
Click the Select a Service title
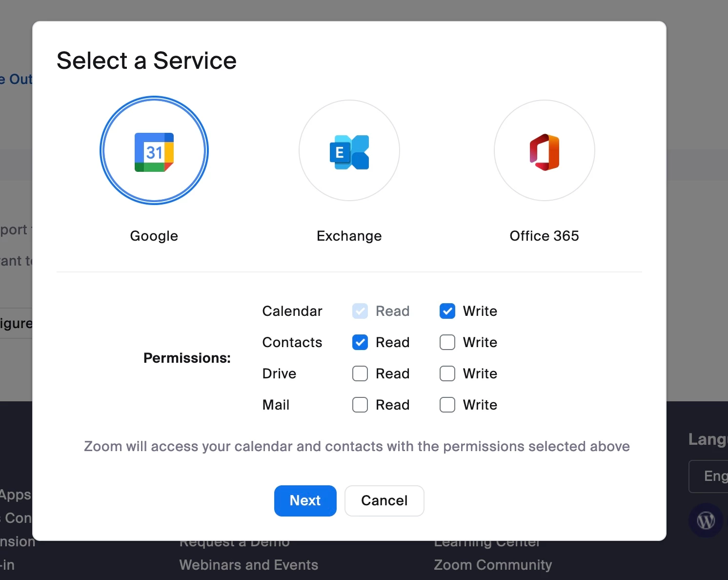[x=146, y=61]
